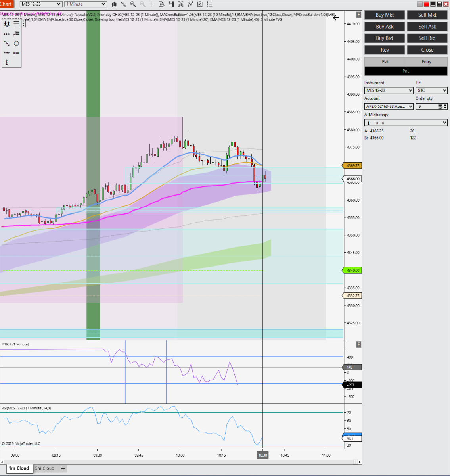Open the data series icon
The height and width of the screenshot is (476, 450).
click(181, 4)
